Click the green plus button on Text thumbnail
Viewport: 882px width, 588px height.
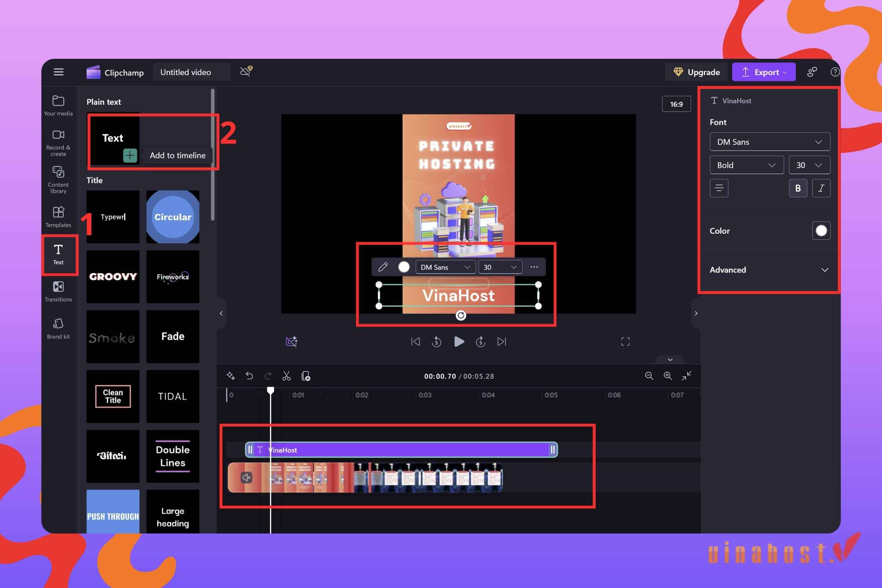pos(130,155)
